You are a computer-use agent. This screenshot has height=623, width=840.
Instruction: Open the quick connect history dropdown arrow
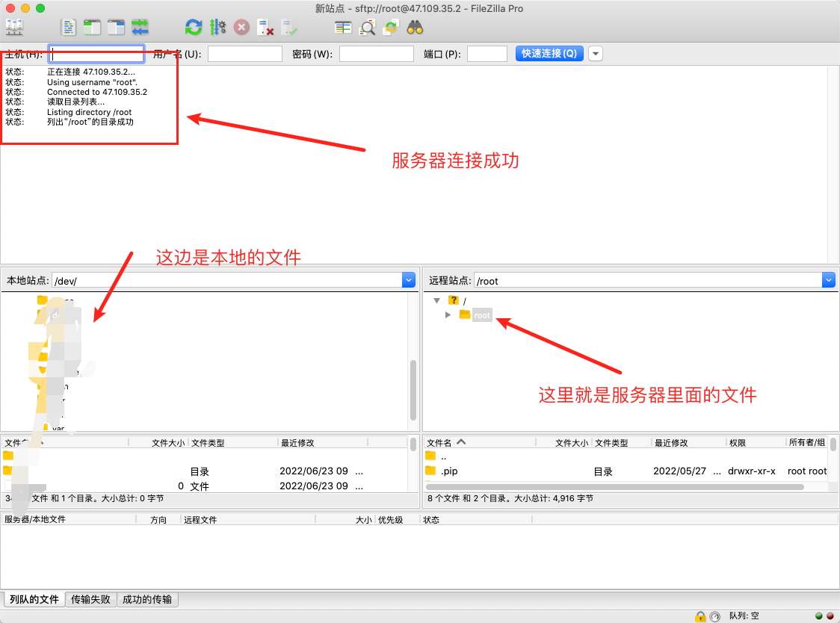pos(596,54)
